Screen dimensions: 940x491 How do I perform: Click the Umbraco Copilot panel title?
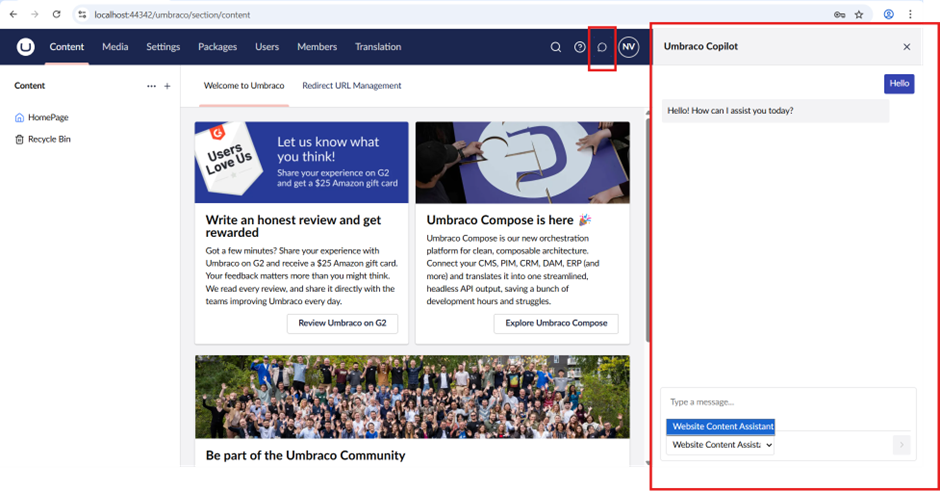(x=701, y=46)
